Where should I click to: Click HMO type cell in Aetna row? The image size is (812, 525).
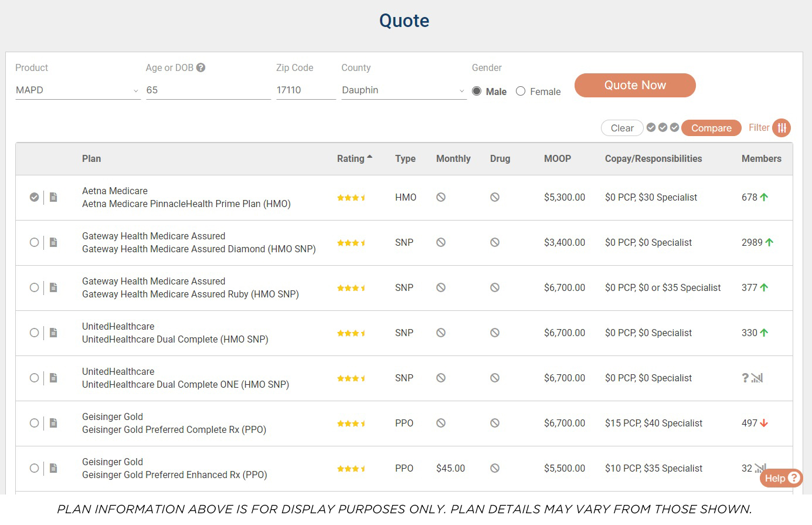406,197
